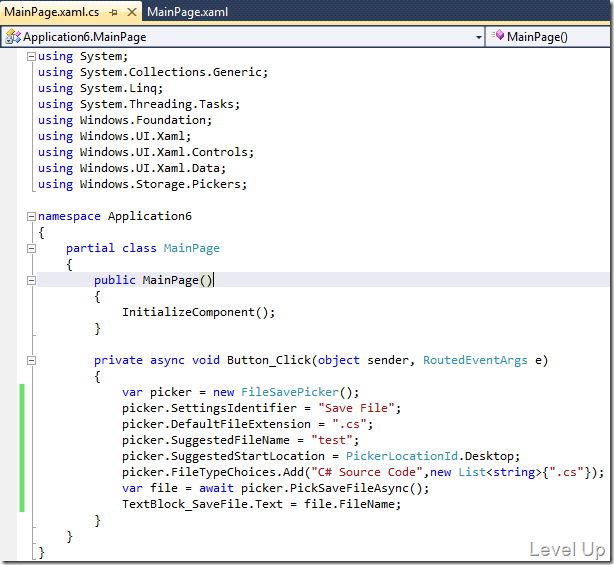Collapse the using directives block
This screenshot has width=614, height=565.
[x=31, y=56]
